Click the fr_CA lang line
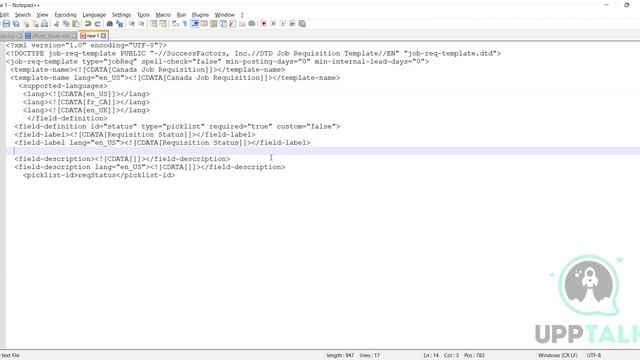Screen dimensions: 640x360 point(86,102)
